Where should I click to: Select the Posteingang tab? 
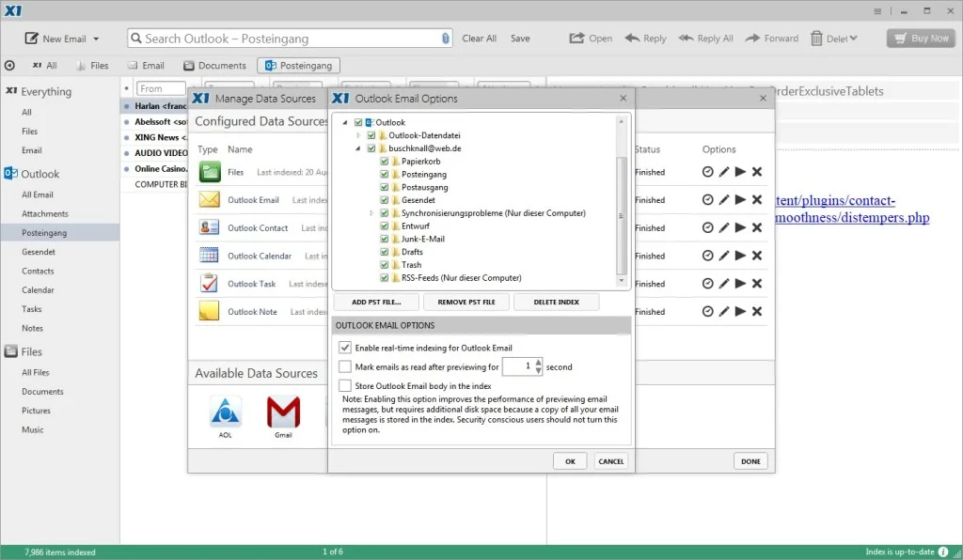coord(298,65)
